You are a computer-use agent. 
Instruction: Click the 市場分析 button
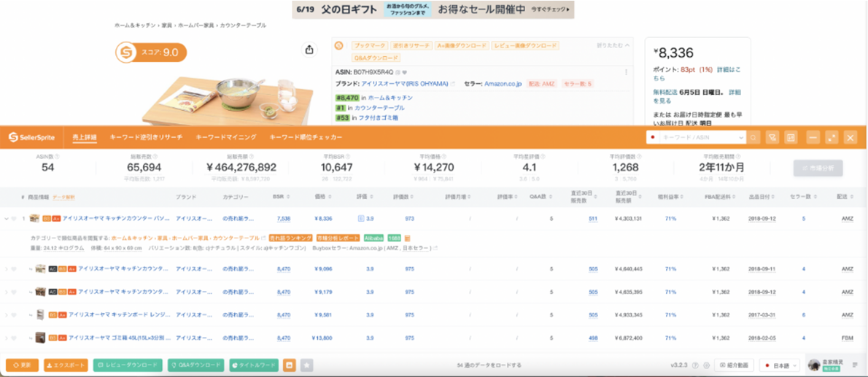coord(818,168)
